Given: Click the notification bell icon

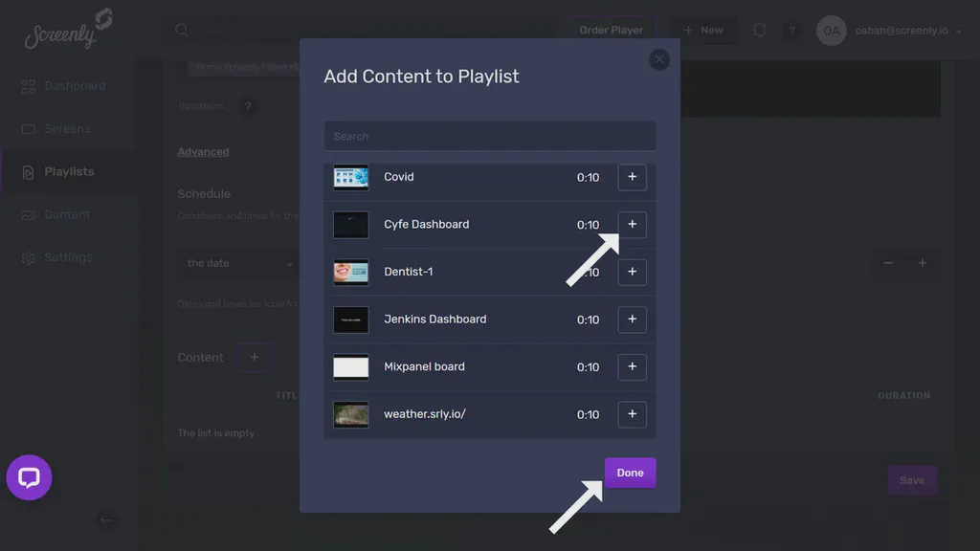Looking at the screenshot, I should (x=759, y=30).
